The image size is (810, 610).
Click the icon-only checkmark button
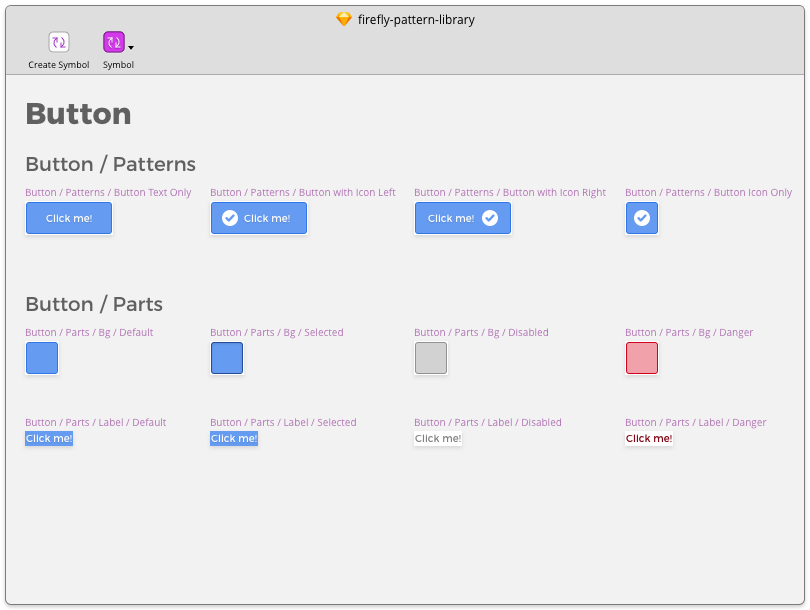click(642, 218)
